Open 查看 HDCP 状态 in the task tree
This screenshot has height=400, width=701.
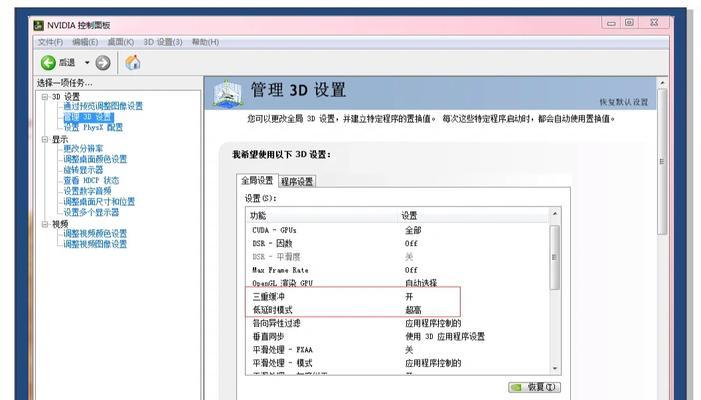tap(91, 181)
